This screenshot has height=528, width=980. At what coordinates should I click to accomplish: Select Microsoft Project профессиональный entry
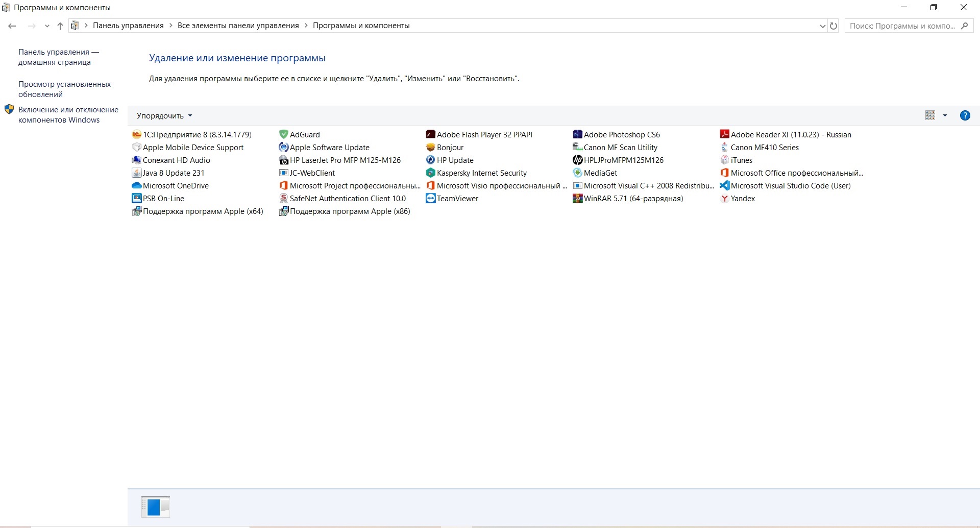(350, 186)
